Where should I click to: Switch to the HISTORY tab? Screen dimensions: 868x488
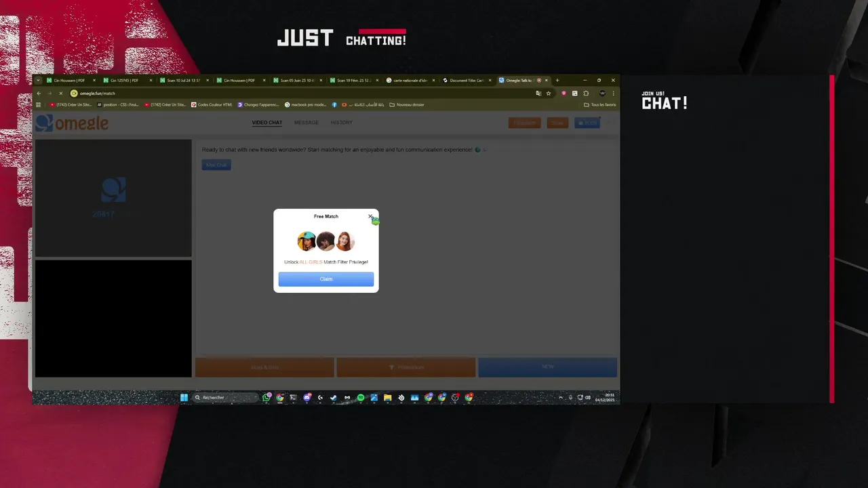tap(342, 123)
